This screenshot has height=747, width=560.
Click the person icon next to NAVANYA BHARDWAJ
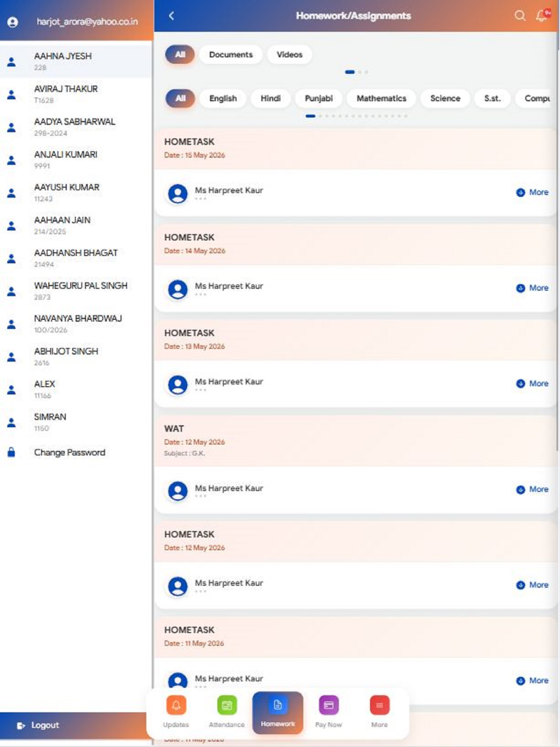point(11,324)
